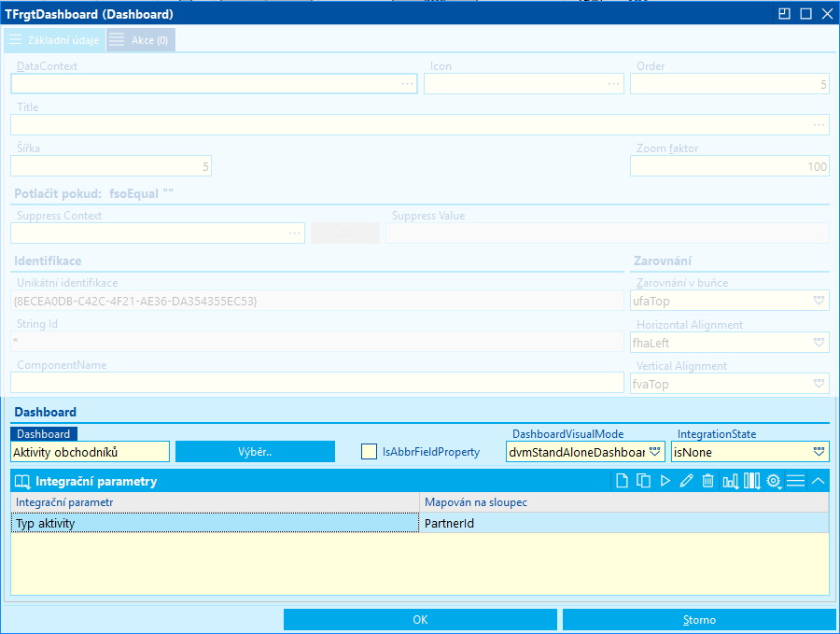Viewport: 840px width, 634px height.
Task: Open DataContext ellipsis picker
Action: point(408,84)
